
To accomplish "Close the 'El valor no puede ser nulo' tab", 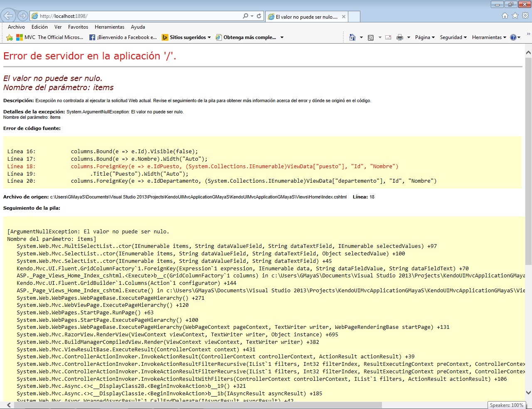I will point(344,17).
